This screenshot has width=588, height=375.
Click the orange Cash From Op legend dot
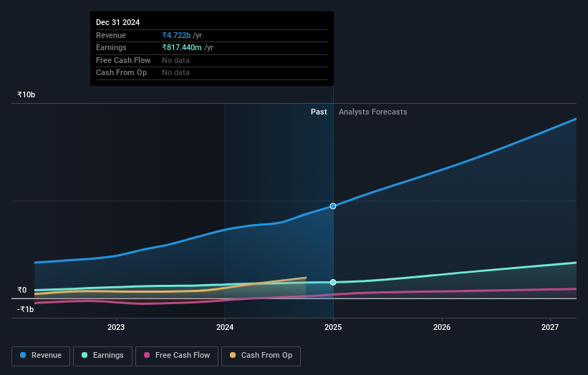coord(233,355)
